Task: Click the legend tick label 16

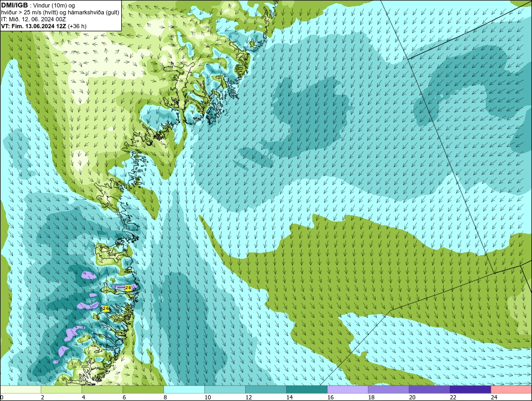Action: point(330,397)
